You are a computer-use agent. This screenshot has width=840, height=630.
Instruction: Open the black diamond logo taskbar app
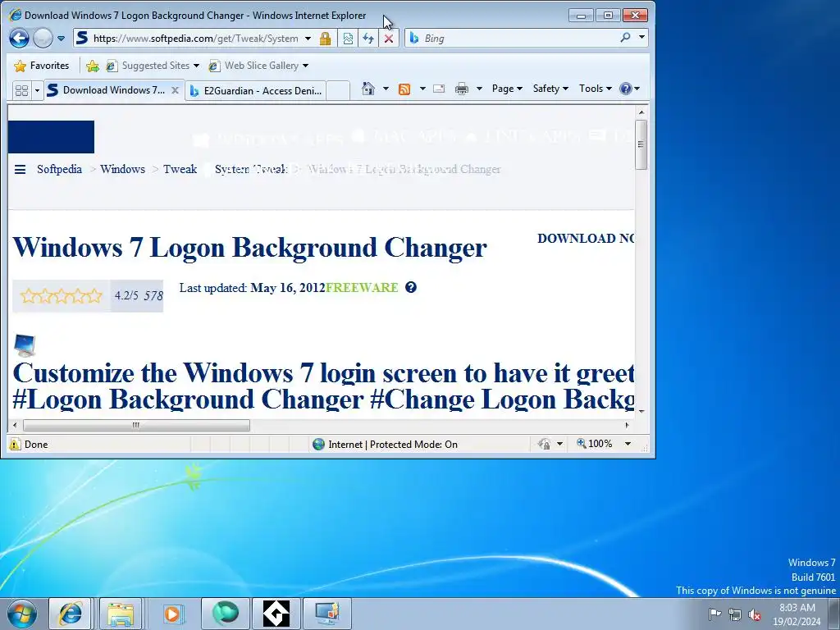point(276,614)
